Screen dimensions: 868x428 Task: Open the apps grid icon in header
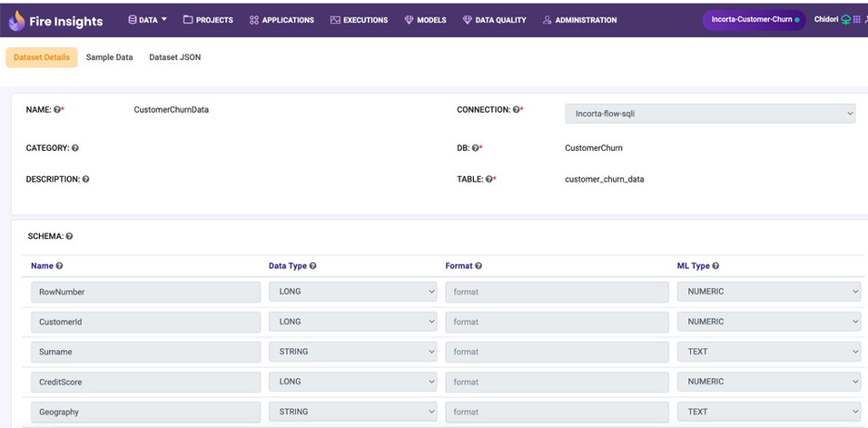click(x=857, y=19)
